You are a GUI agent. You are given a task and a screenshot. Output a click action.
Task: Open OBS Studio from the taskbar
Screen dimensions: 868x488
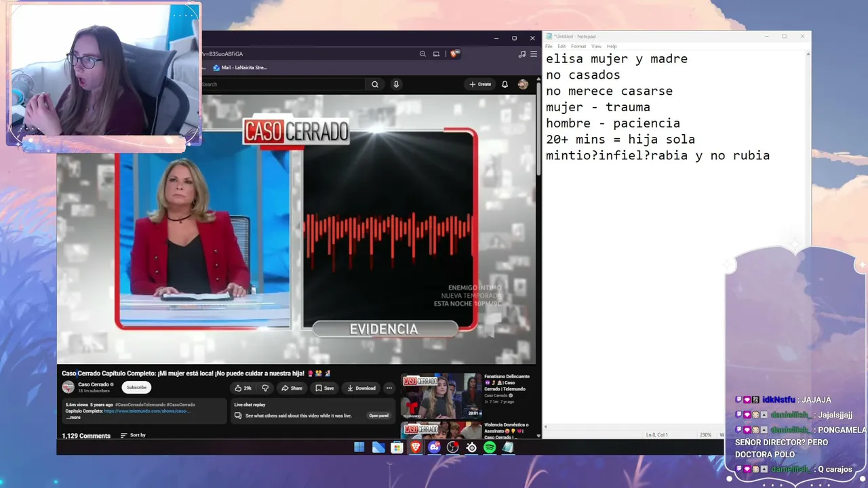[452, 447]
